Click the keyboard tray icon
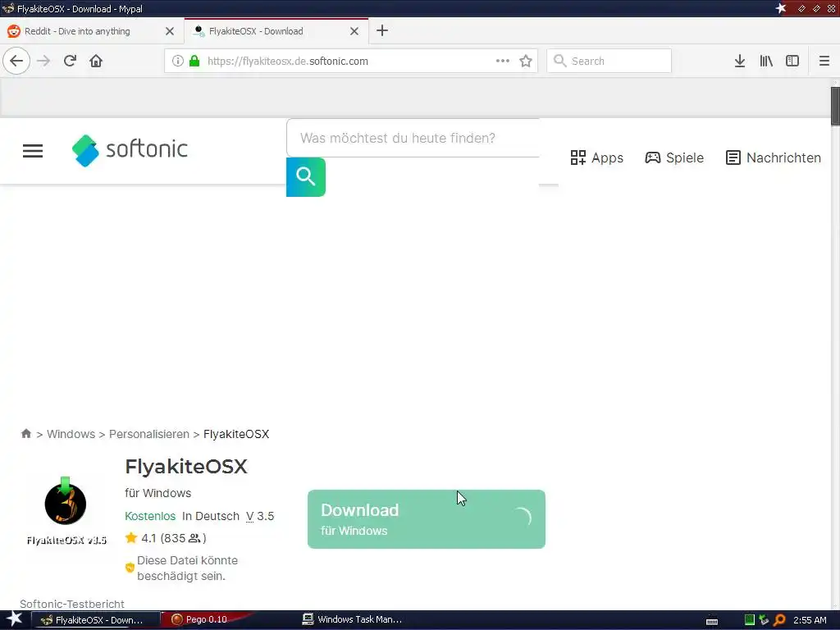This screenshot has width=840, height=630. pyautogui.click(x=712, y=621)
